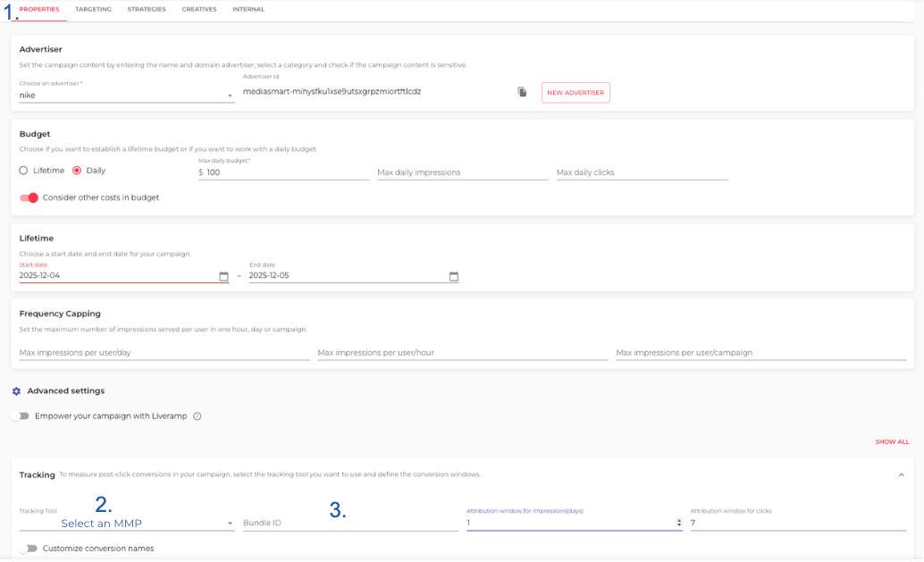Open the Start date calendar picker
Image resolution: width=924 pixels, height=562 pixels.
(x=223, y=276)
